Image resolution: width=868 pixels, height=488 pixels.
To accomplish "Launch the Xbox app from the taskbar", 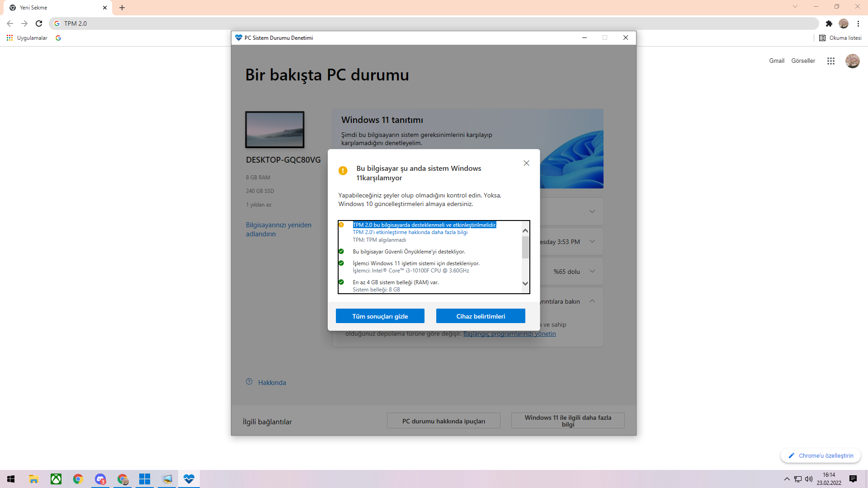I will click(x=56, y=479).
